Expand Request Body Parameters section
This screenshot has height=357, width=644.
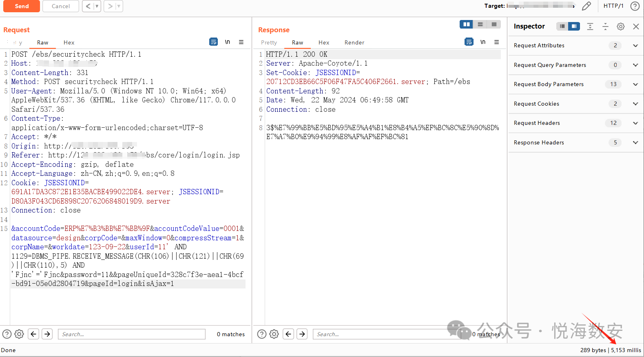pos(576,84)
